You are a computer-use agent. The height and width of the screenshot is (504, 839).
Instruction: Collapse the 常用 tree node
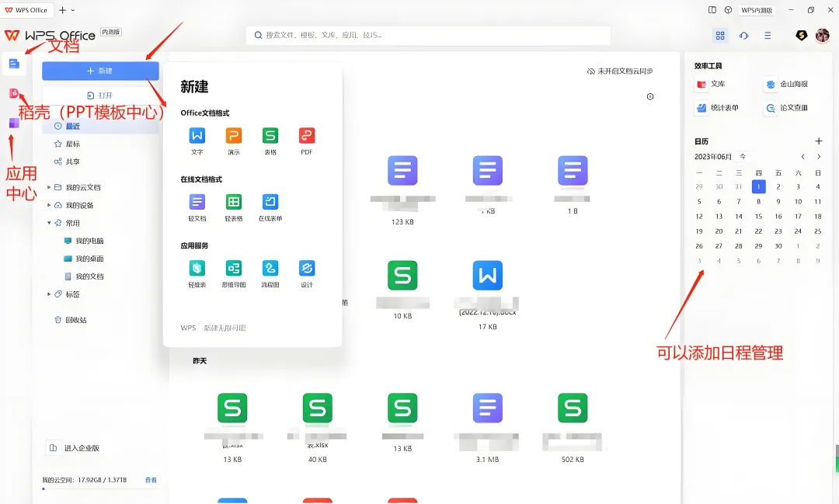tap(49, 223)
